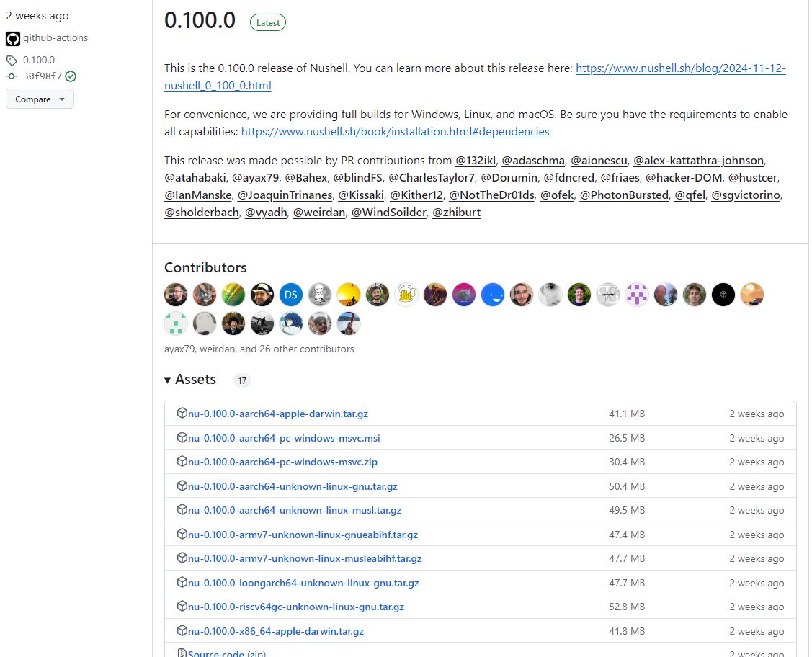
Task: Click the blue DS contributor avatar
Action: tap(291, 295)
